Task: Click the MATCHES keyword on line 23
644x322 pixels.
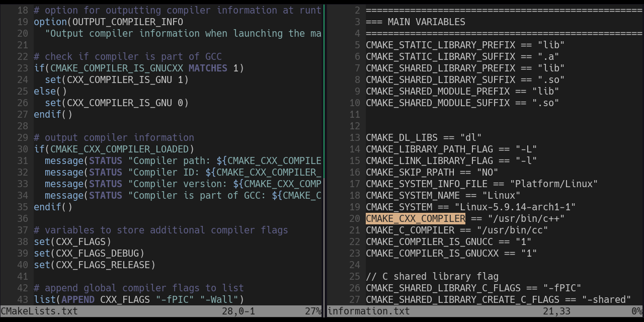Action: click(x=207, y=68)
